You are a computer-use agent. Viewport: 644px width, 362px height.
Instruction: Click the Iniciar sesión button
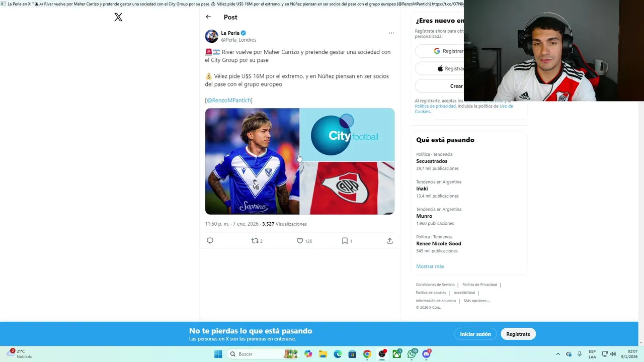[475, 334]
